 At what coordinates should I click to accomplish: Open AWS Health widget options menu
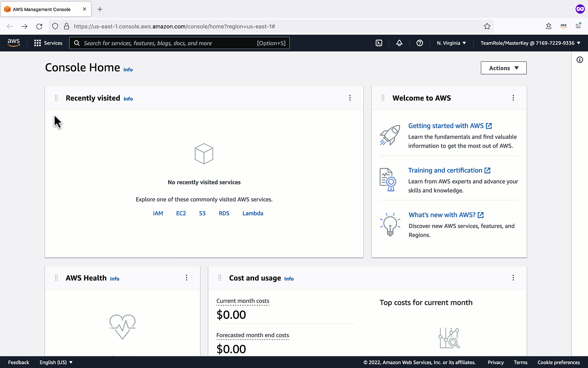pos(186,278)
